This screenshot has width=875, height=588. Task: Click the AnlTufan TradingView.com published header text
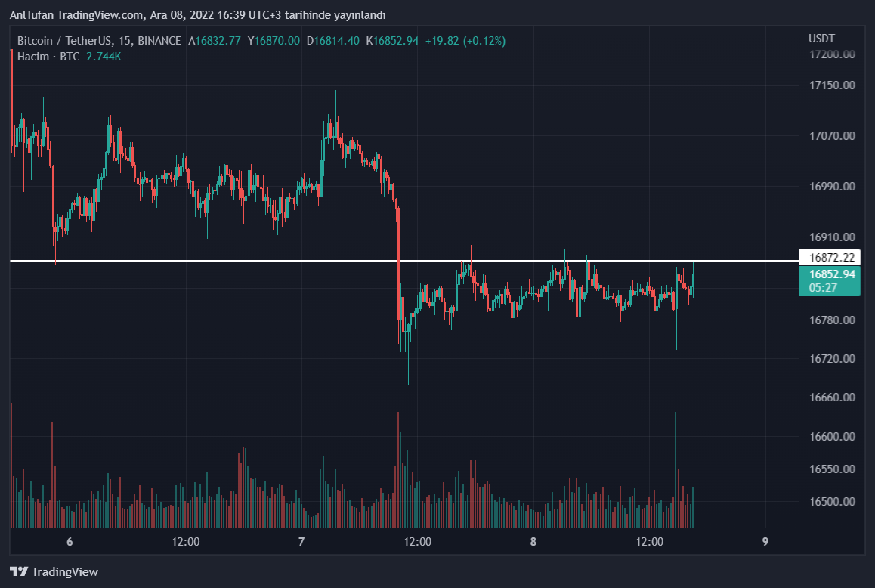[198, 15]
